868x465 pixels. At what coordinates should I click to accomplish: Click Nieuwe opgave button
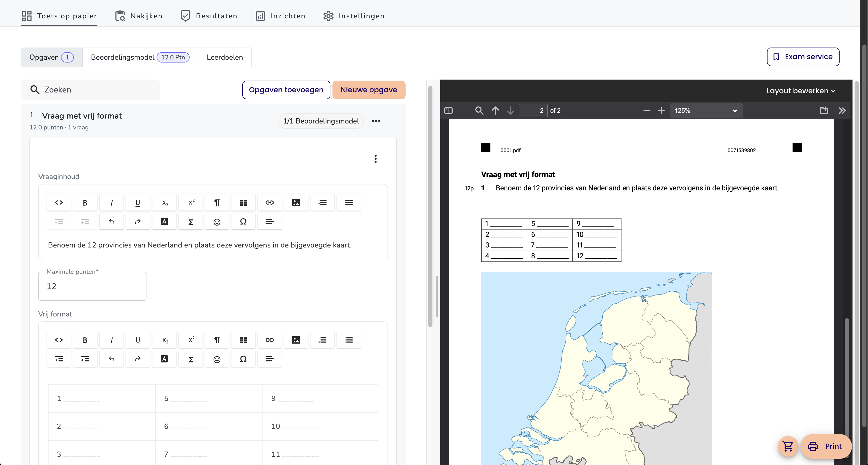[x=369, y=90]
